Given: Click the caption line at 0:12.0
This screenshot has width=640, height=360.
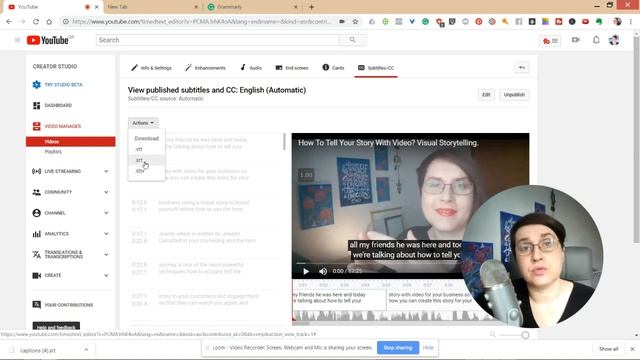Looking at the screenshot, I should pos(204,206).
